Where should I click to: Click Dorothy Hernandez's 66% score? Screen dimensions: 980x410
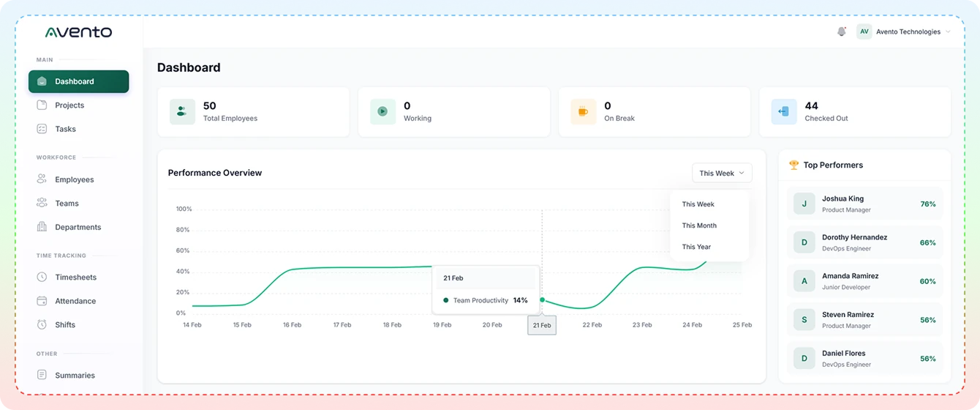coord(928,242)
